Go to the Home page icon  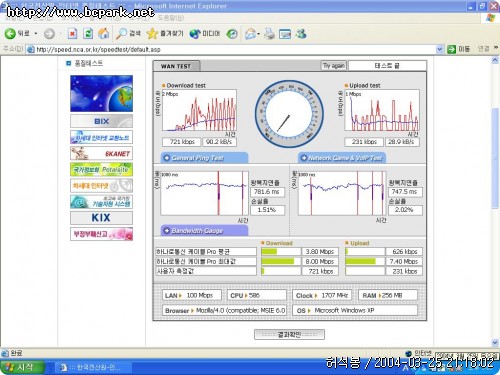tap(104, 33)
